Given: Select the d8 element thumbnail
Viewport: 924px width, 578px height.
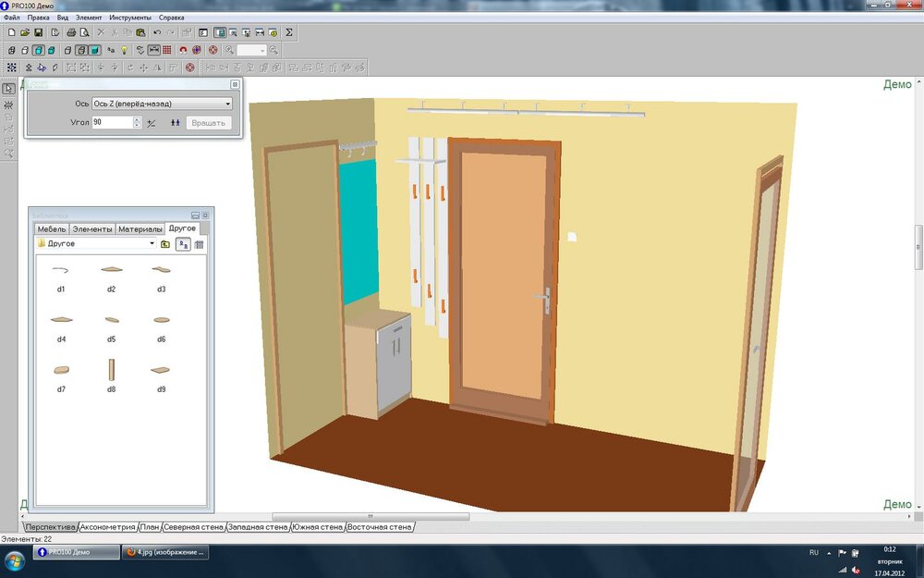Looking at the screenshot, I should point(111,370).
